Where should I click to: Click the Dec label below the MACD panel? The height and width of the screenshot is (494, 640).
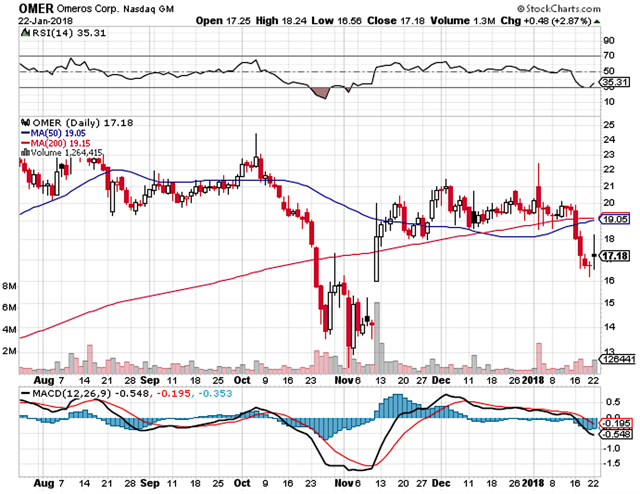click(x=441, y=483)
